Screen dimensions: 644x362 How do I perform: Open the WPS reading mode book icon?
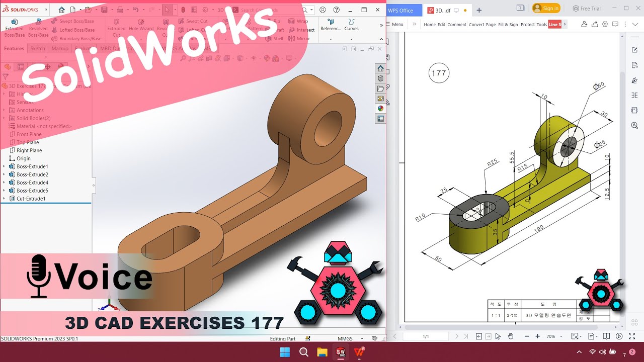point(607,336)
